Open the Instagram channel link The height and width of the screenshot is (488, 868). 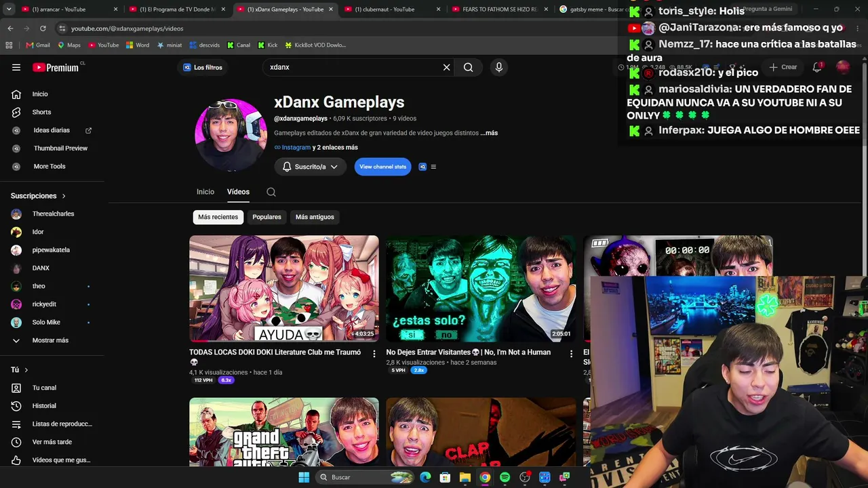click(292, 147)
